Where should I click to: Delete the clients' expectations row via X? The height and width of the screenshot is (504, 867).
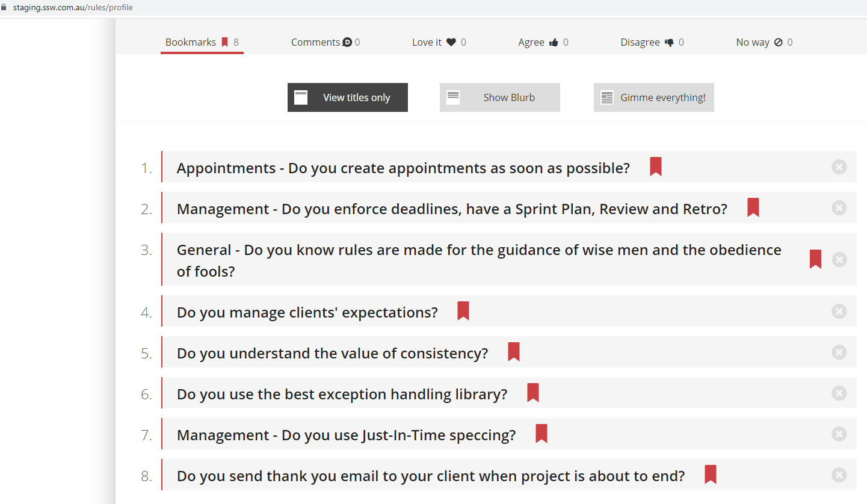pos(839,312)
